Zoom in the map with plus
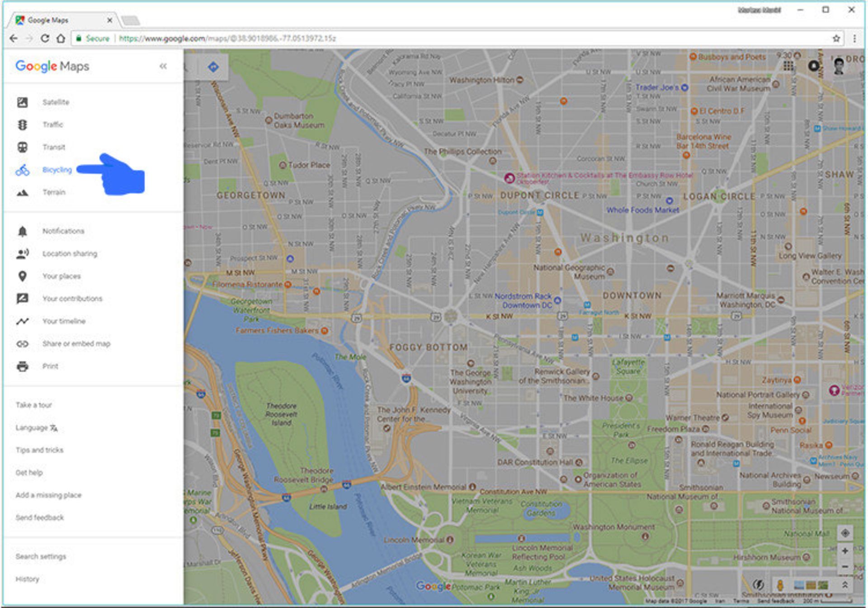Image resolution: width=868 pixels, height=608 pixels. 845,551
